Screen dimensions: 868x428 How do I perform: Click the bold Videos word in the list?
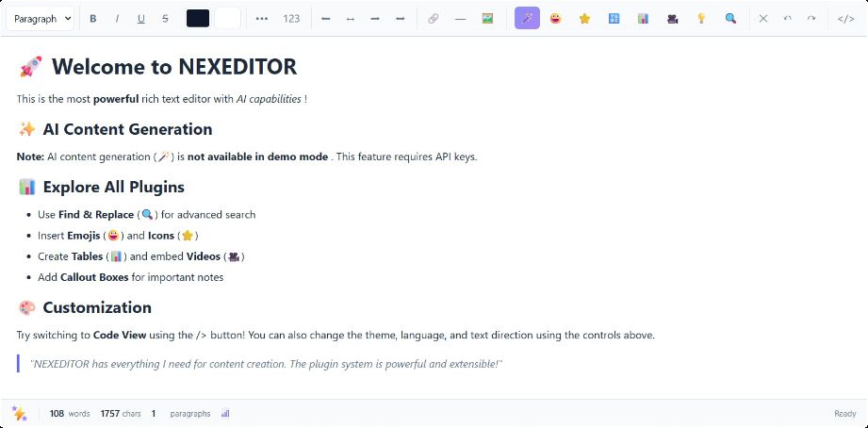coord(204,256)
